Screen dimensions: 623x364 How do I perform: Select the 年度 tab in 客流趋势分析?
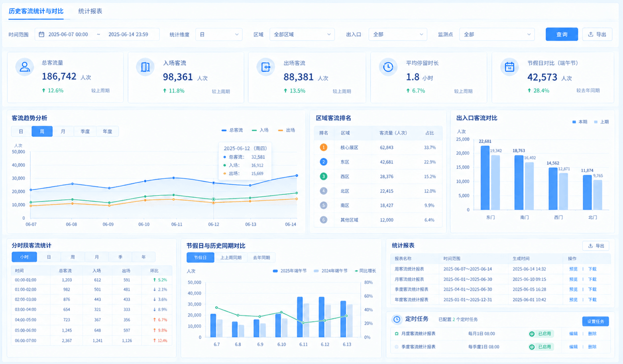tap(107, 131)
